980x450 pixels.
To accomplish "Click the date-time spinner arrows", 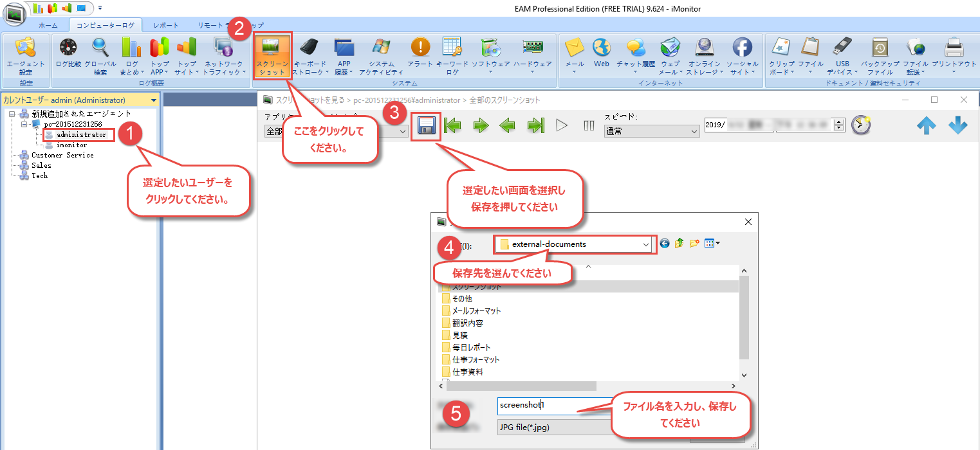I will click(838, 125).
